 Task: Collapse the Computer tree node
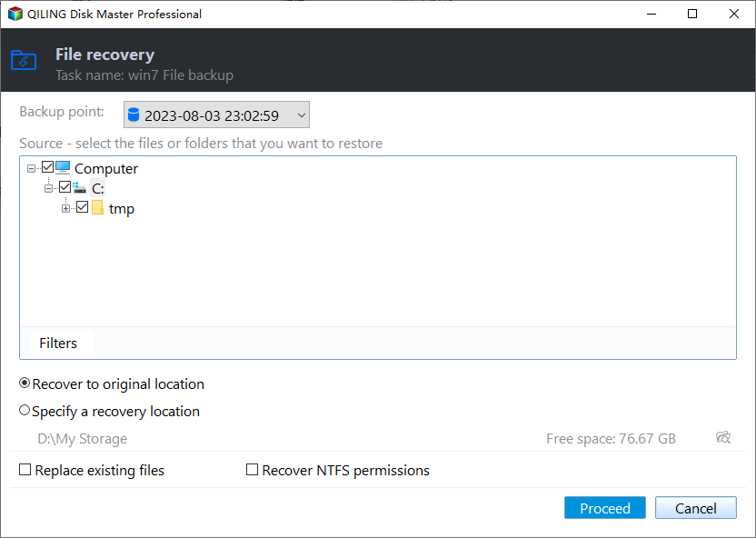pos(31,168)
